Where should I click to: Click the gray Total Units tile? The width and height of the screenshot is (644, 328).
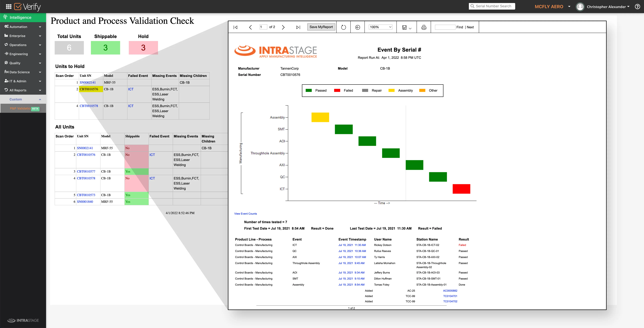click(x=69, y=48)
